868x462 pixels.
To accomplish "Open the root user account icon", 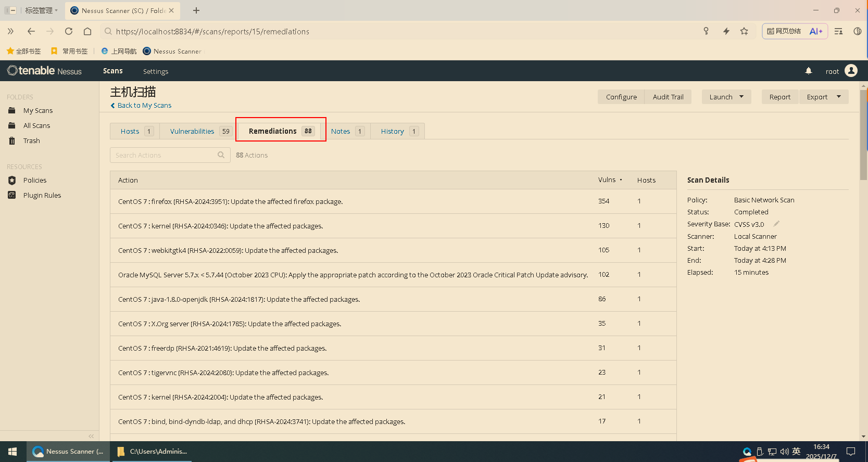I will tap(851, 71).
